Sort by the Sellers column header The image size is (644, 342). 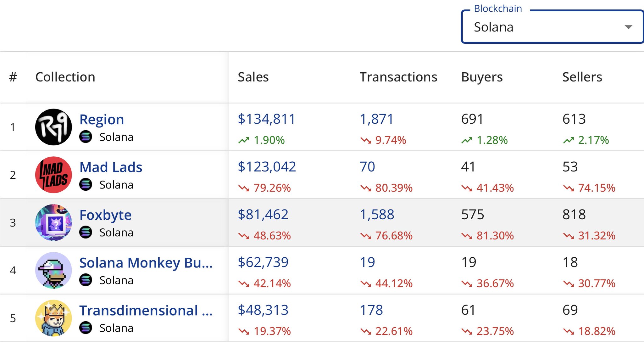coord(582,77)
